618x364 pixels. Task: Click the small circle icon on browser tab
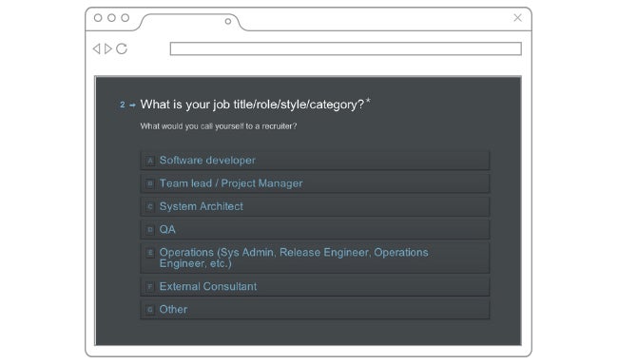pyautogui.click(x=228, y=21)
